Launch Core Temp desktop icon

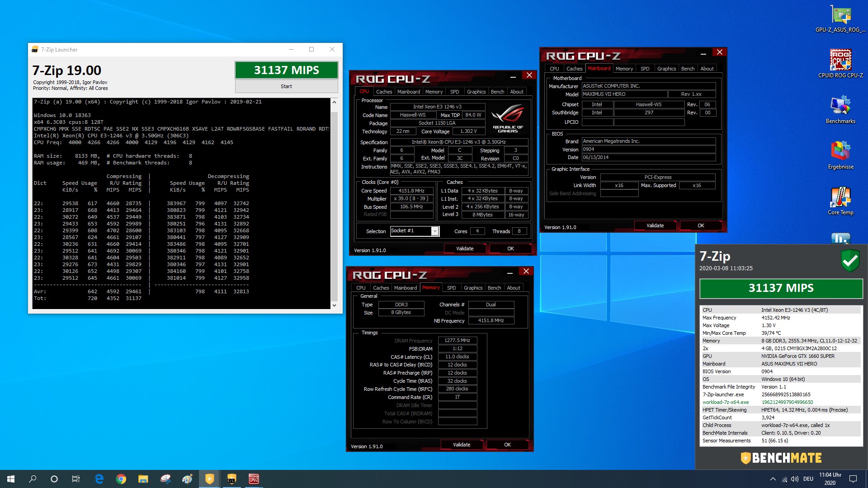click(x=840, y=201)
